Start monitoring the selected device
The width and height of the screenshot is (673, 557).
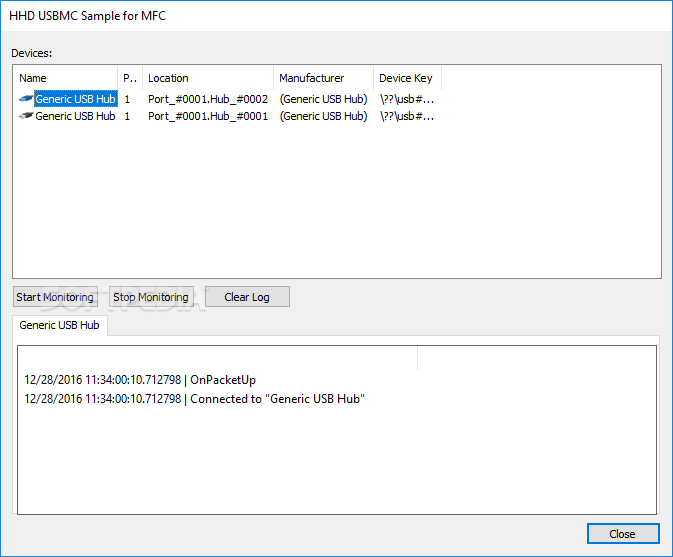pos(55,297)
